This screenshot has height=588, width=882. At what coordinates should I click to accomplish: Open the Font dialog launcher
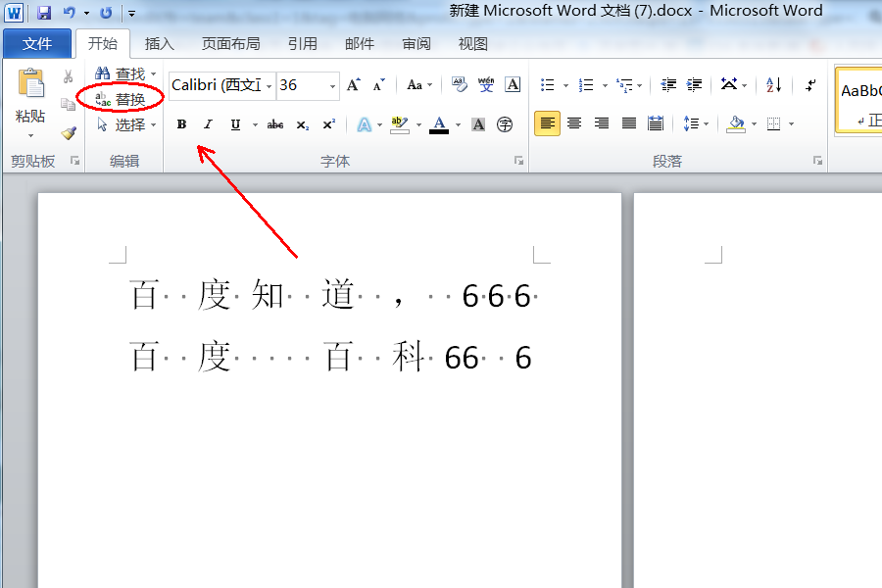[x=518, y=161]
